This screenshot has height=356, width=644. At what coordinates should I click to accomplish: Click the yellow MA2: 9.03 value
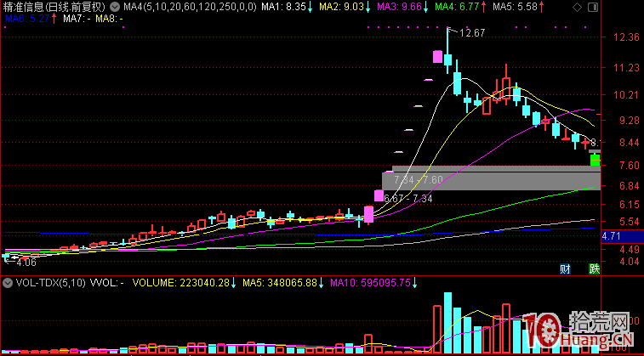341,7
